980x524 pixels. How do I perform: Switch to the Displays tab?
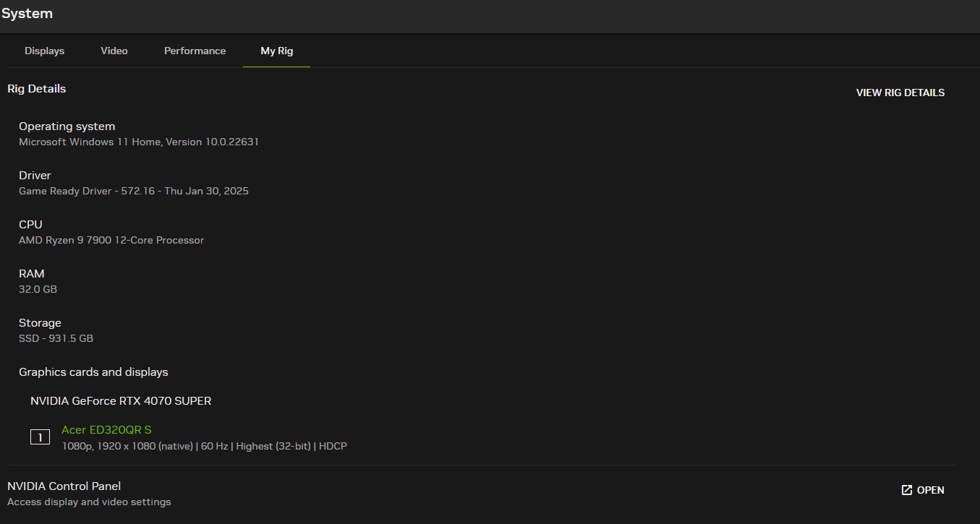(44, 51)
